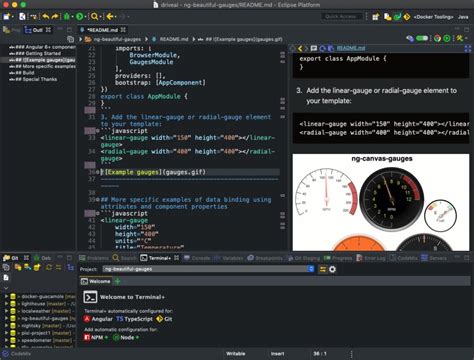The height and width of the screenshot is (360, 474).
Task: Expand localweather repository
Action: [6, 311]
